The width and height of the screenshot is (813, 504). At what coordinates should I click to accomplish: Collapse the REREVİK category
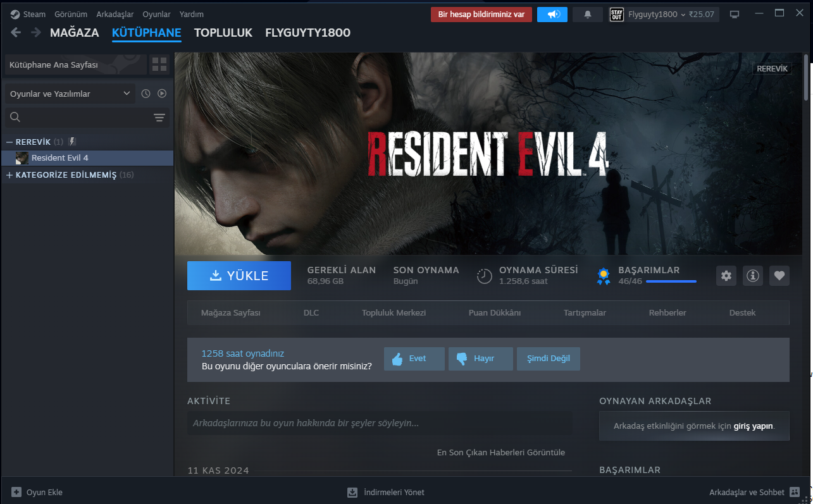[x=9, y=142]
